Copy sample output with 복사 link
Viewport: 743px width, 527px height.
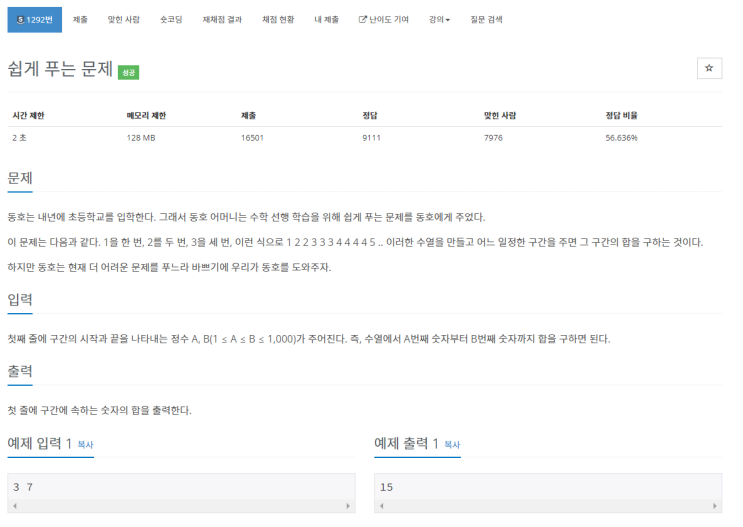[x=452, y=445]
